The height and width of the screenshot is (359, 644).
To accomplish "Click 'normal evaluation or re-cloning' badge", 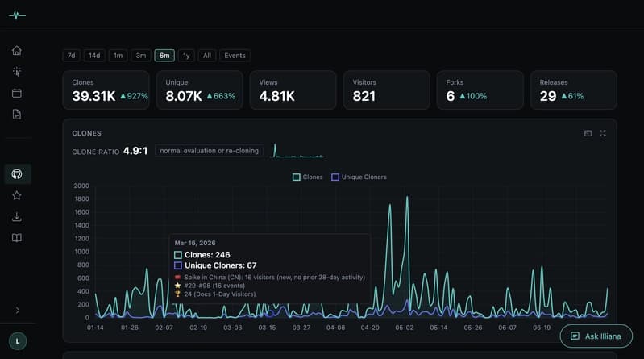I will pos(209,151).
